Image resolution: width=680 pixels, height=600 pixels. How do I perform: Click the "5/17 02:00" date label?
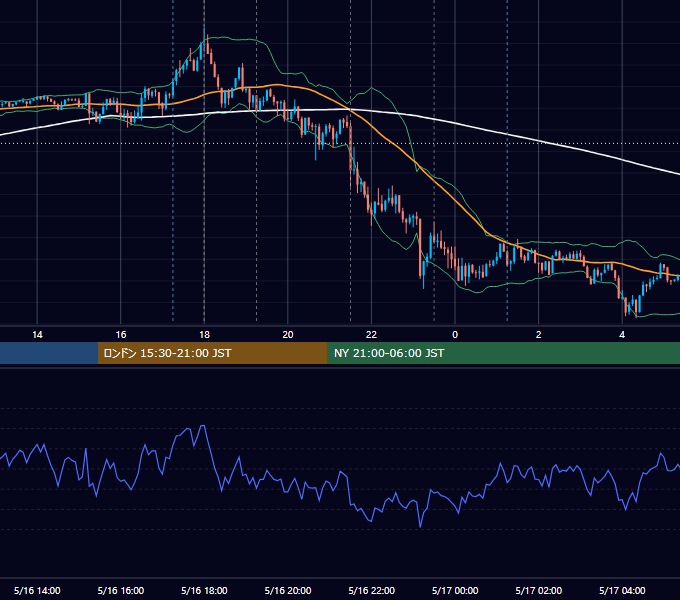coord(539,590)
